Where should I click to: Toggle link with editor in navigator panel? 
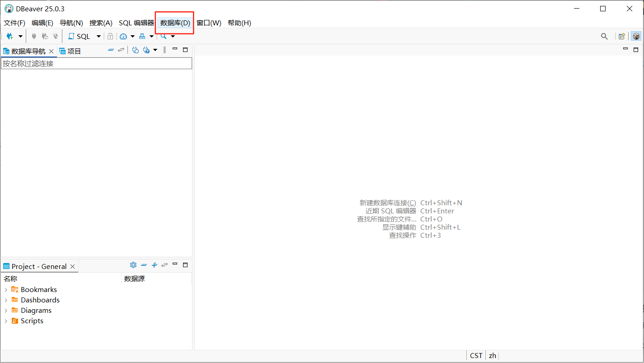point(121,50)
